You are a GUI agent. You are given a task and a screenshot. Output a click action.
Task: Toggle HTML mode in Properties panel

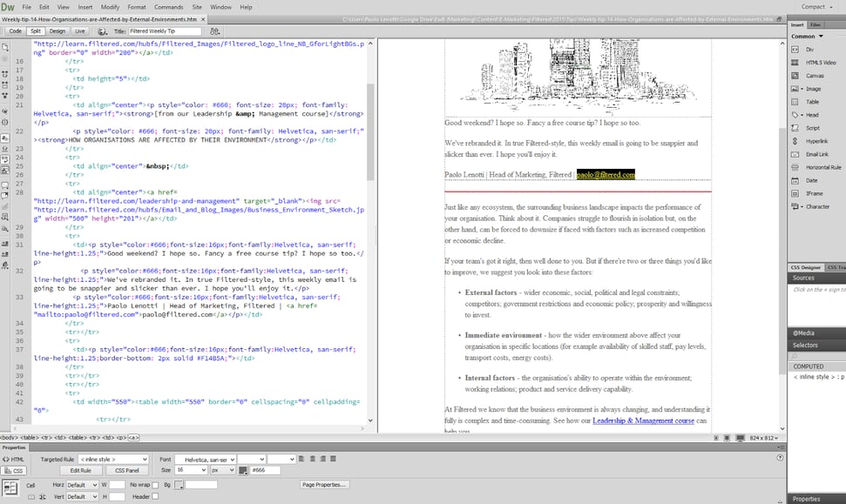tap(13, 460)
